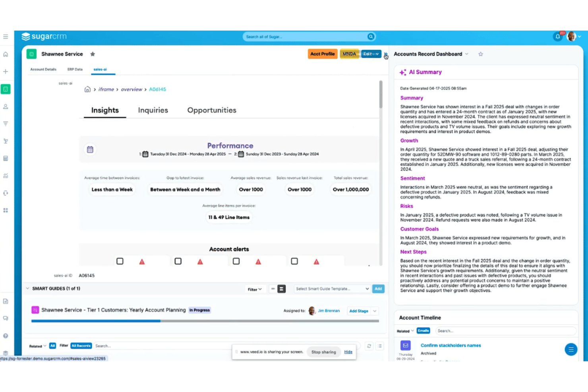588x392 pixels.
Task: Open the Contacts person icon in sidebar
Action: pos(6,106)
